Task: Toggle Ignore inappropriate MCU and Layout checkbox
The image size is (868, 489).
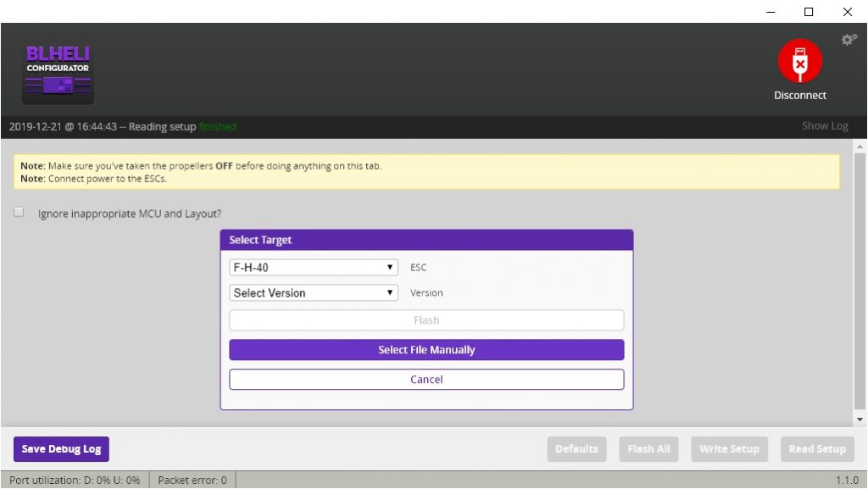Action: point(19,212)
